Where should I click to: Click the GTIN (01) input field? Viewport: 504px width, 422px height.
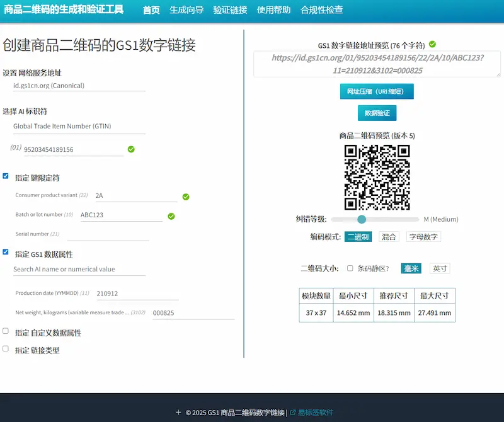pos(74,150)
